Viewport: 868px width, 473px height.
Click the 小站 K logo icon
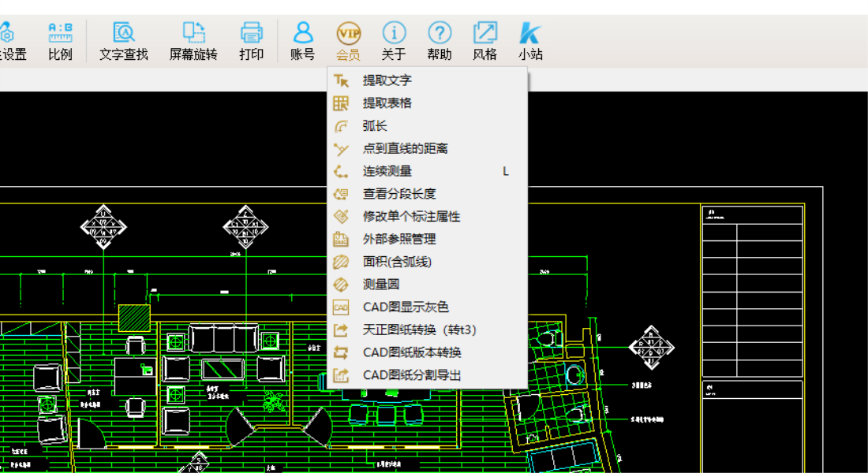pos(529,33)
